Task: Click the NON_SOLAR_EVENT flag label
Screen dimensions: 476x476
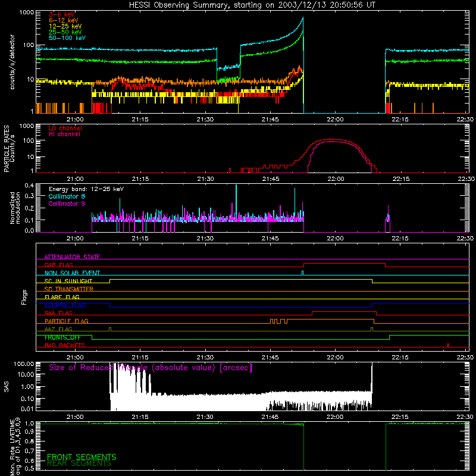Action: pyautogui.click(x=72, y=273)
